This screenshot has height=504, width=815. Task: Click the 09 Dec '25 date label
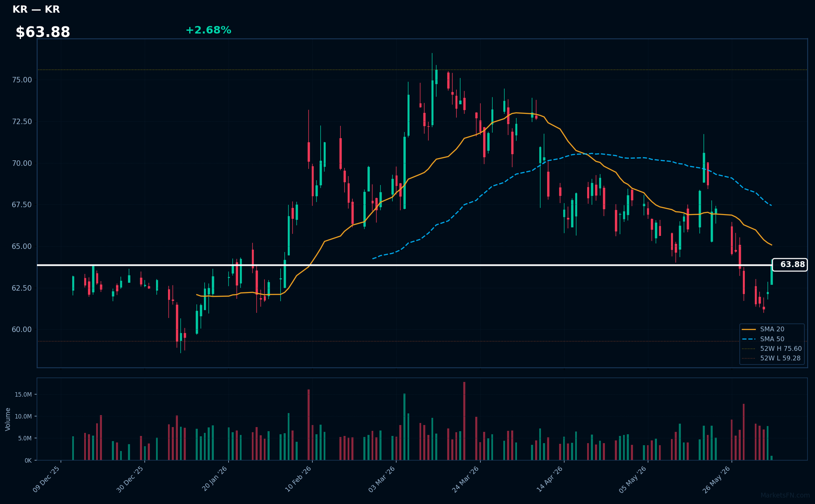47,479
